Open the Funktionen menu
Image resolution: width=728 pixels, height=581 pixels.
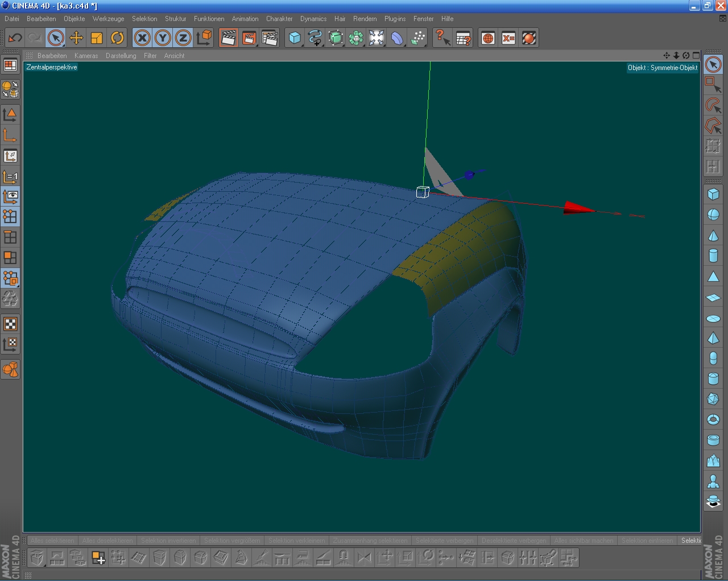209,19
